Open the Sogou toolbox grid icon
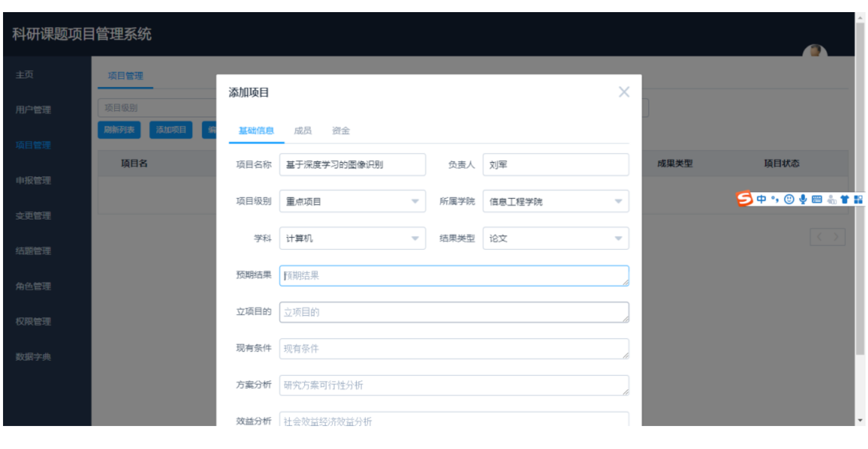Image resolution: width=868 pixels, height=449 pixels. pos(858,198)
